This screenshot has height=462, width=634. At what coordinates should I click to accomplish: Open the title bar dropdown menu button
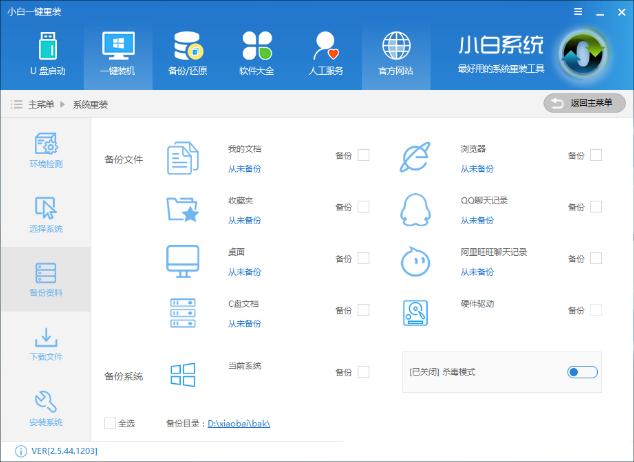click(578, 9)
